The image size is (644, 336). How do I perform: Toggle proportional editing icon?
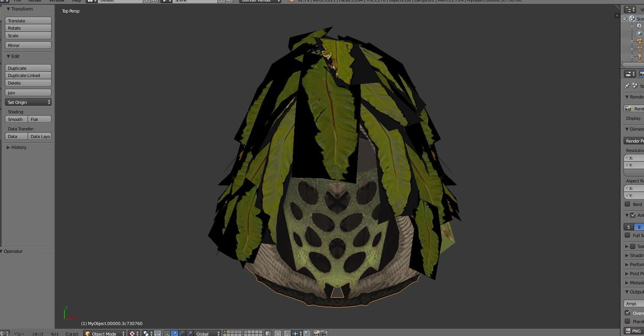[278, 333]
